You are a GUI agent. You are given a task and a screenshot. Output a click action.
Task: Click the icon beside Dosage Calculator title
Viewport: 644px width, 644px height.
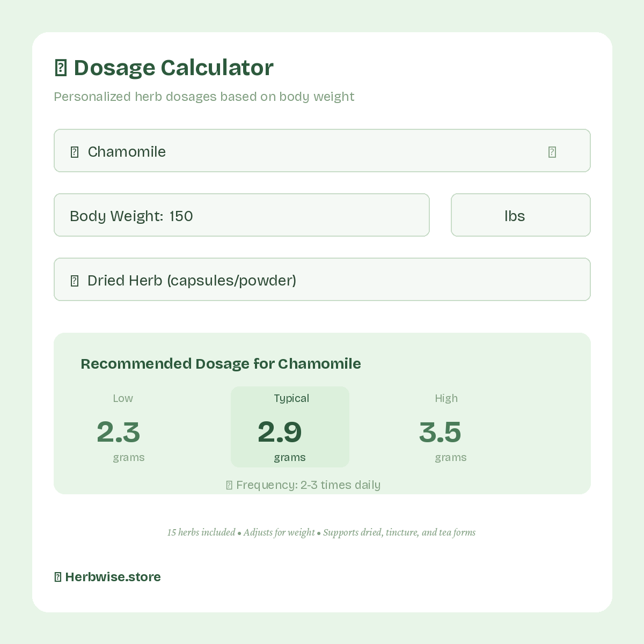point(61,67)
